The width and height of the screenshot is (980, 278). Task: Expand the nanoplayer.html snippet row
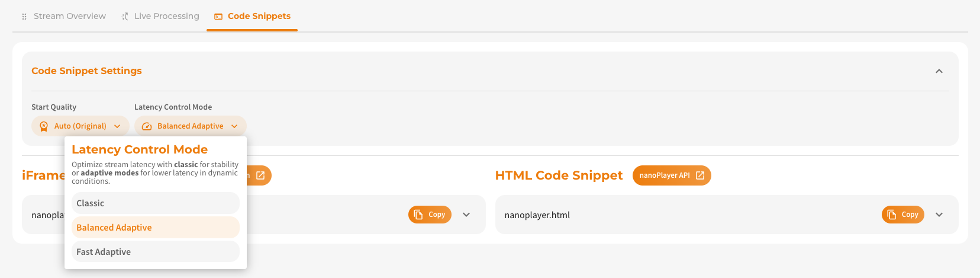(939, 215)
